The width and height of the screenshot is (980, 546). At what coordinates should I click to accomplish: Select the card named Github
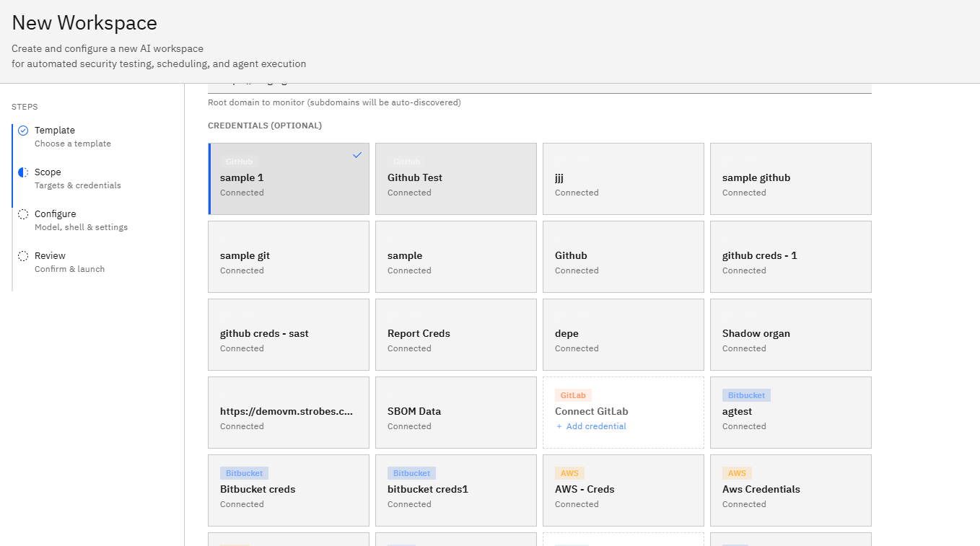tap(624, 257)
